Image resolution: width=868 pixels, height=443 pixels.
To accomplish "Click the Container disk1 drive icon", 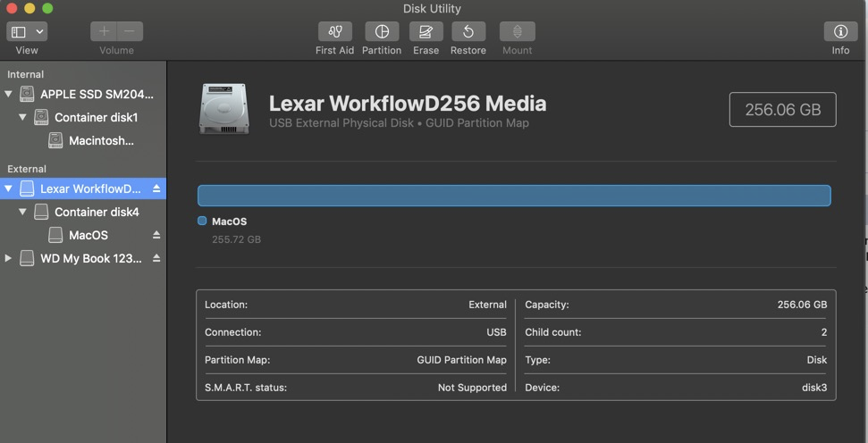I will 41,117.
